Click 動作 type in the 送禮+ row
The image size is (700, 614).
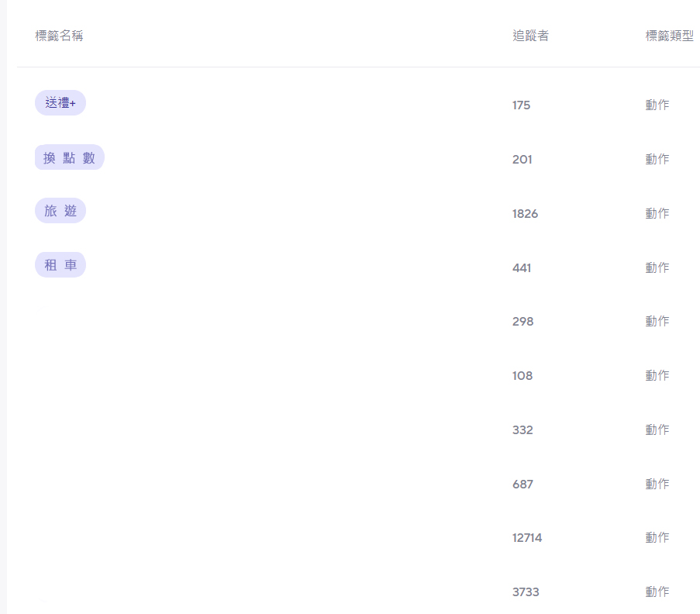click(657, 105)
